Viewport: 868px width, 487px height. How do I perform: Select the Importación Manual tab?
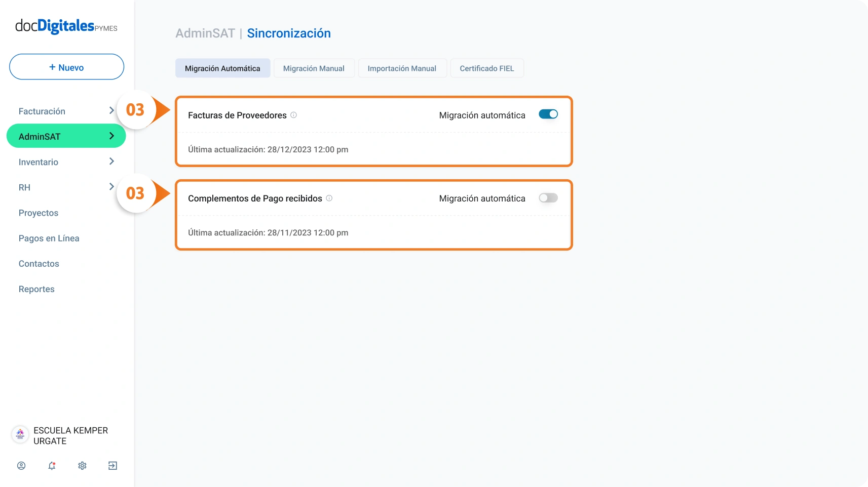402,68
